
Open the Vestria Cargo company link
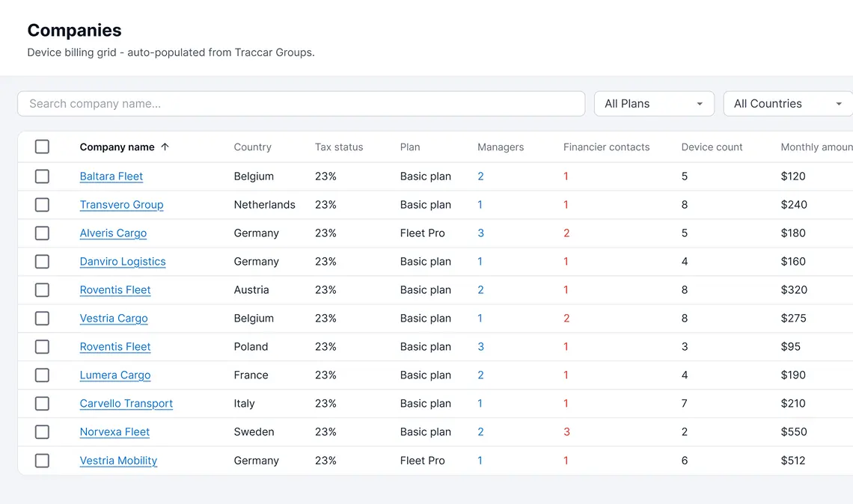(114, 318)
